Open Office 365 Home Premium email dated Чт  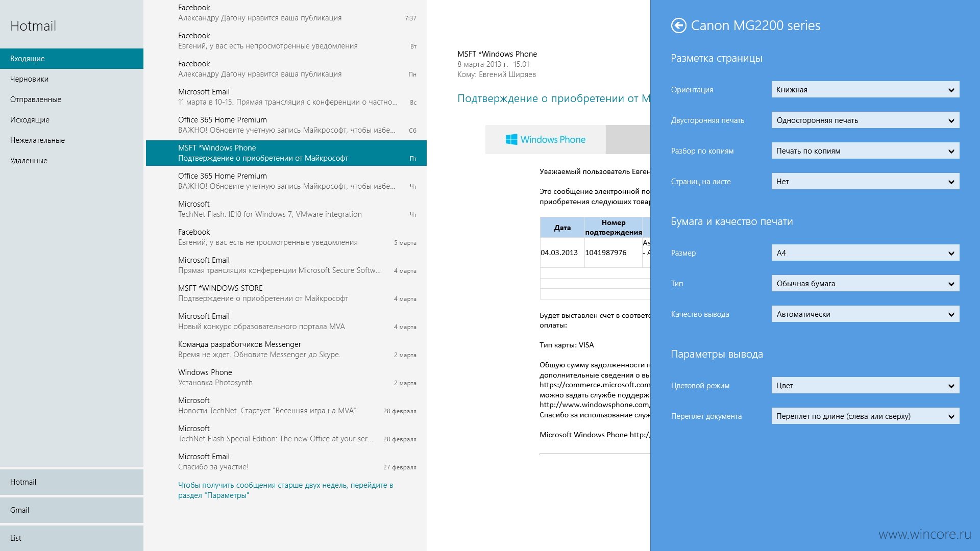286,181
